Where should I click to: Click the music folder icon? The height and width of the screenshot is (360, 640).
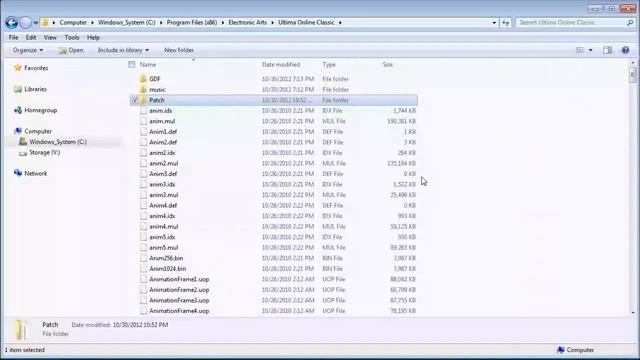click(x=143, y=89)
